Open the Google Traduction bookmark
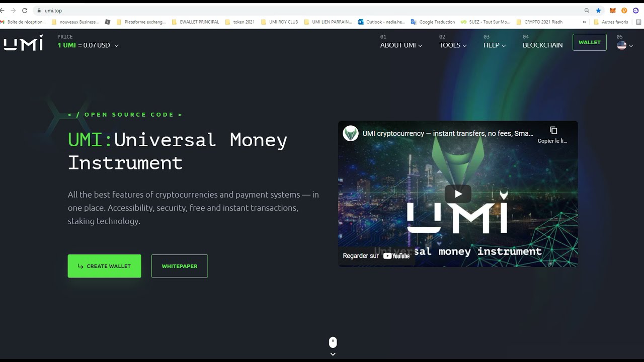The width and height of the screenshot is (644, 362). 433,22
